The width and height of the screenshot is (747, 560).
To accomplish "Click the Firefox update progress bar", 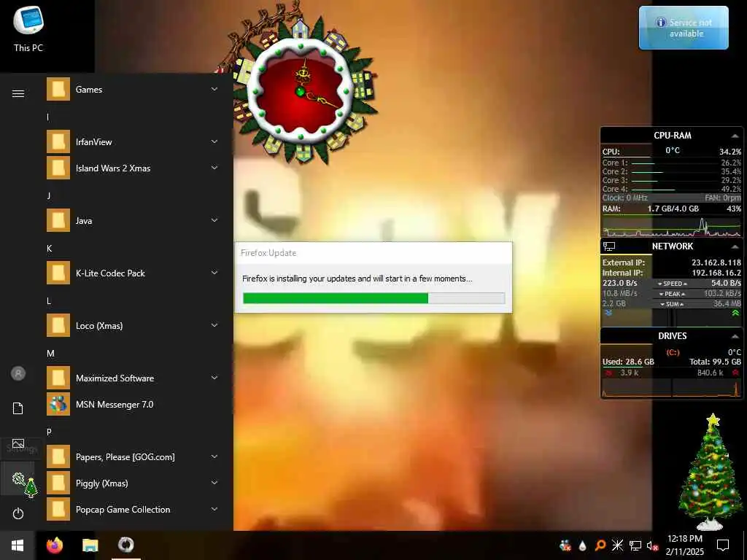I will (x=373, y=298).
